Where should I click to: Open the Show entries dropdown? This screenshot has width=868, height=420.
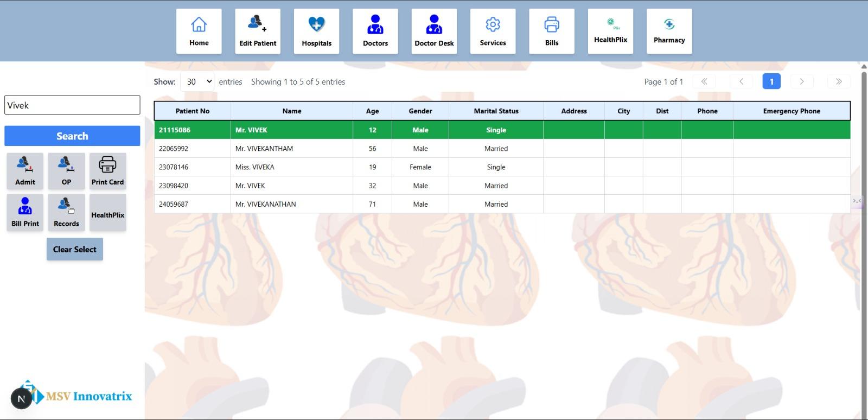pyautogui.click(x=197, y=81)
